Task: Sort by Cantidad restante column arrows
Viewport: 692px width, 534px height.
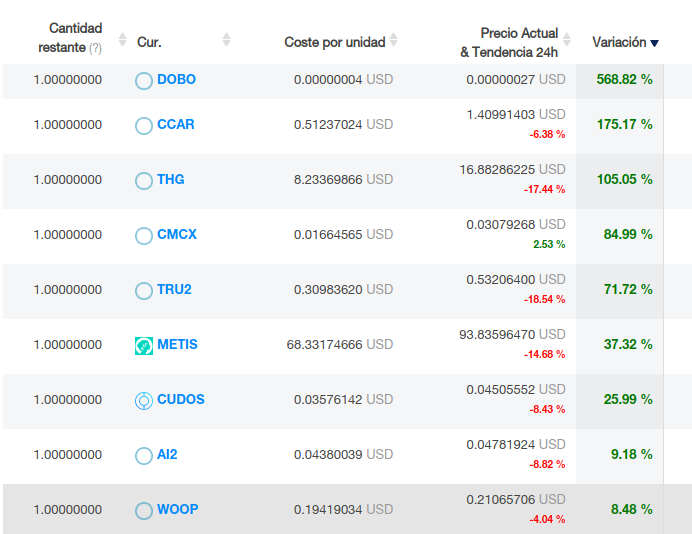Action: coord(122,40)
